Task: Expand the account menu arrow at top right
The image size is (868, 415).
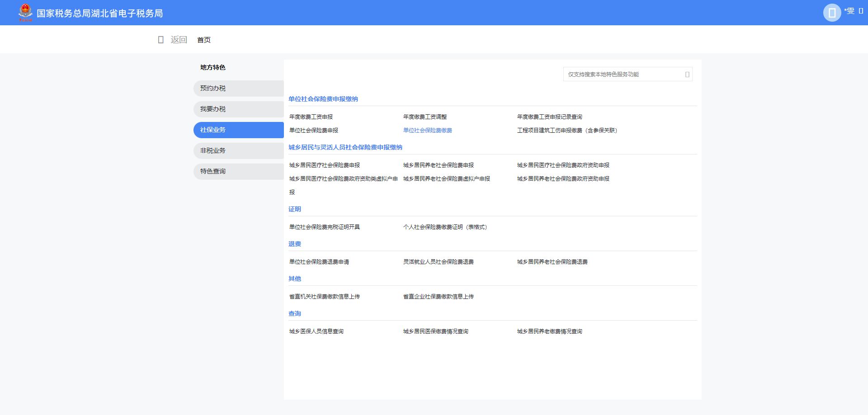Action: 861,11
